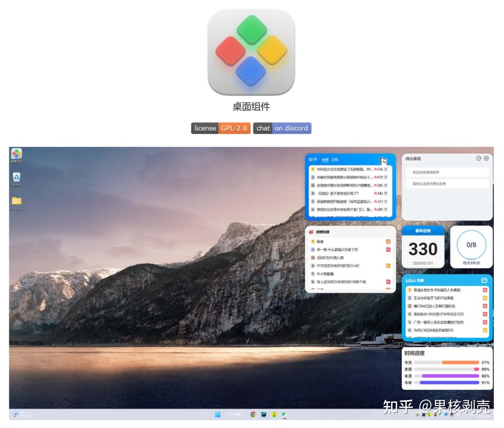Open the to-do history clock icon

(479, 158)
